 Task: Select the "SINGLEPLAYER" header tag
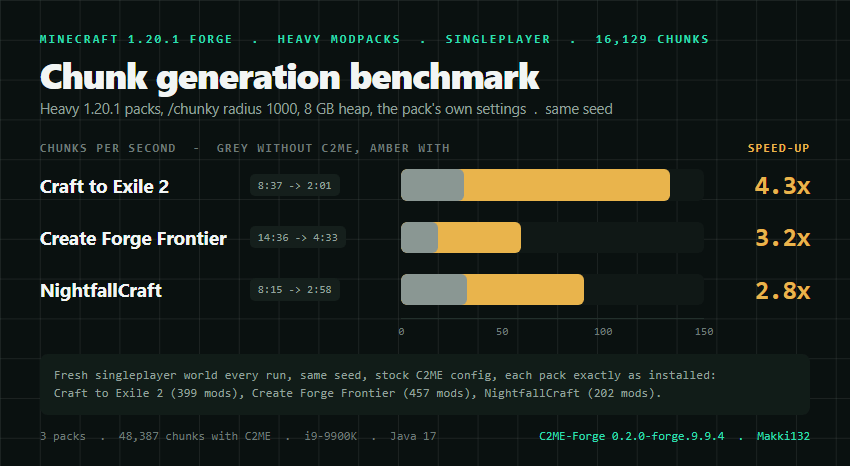coord(498,39)
